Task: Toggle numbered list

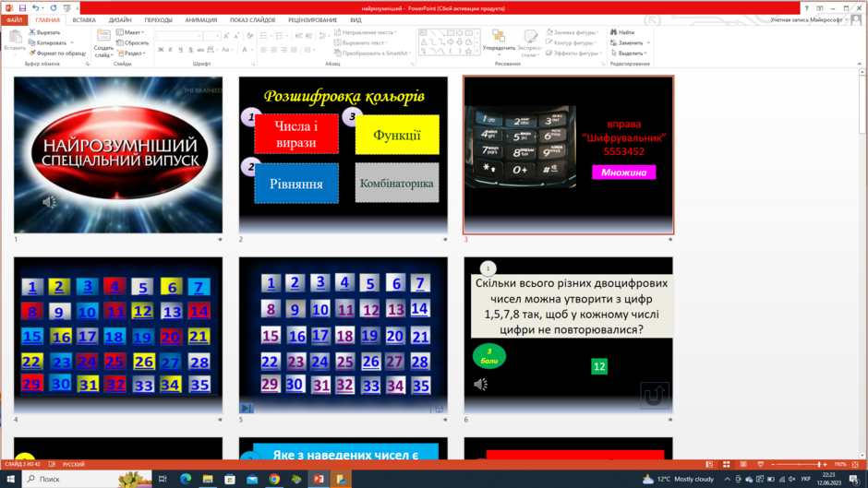Action: [x=281, y=36]
